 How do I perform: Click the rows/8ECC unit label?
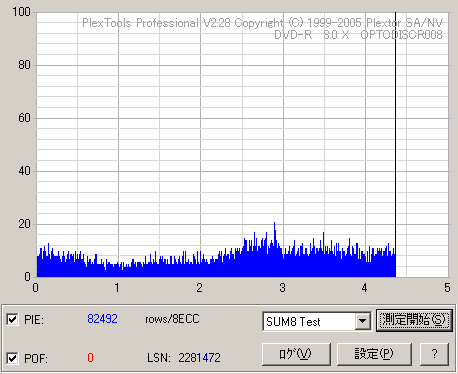point(172,319)
